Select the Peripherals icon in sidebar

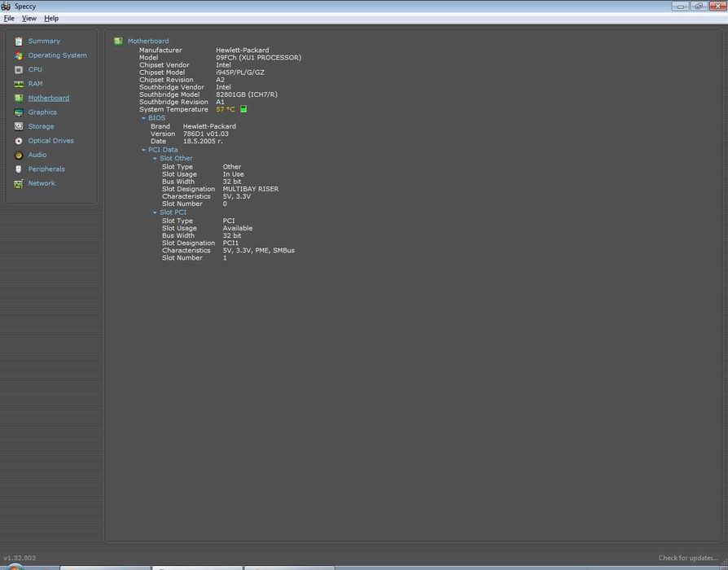coord(19,169)
